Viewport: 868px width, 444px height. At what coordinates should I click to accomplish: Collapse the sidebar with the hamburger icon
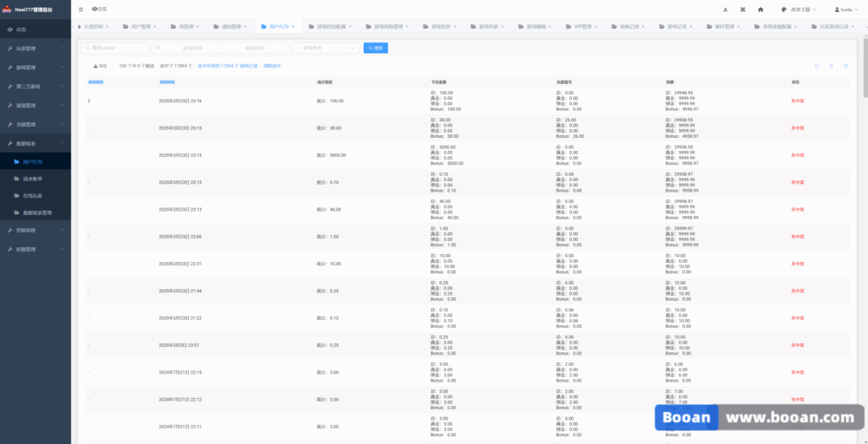82,9
